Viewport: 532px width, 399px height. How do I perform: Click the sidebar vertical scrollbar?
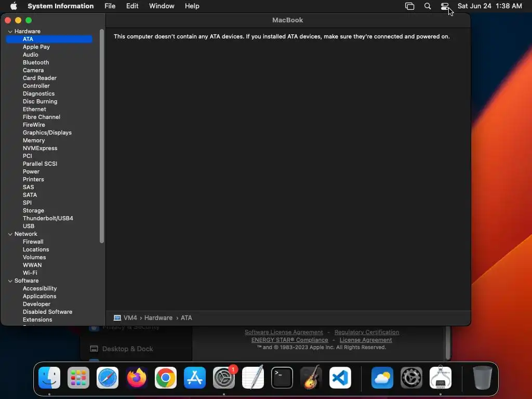coord(101,136)
